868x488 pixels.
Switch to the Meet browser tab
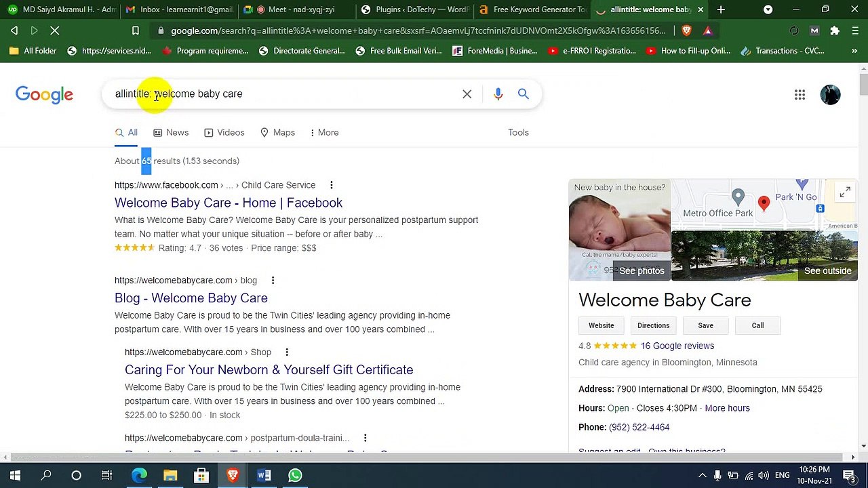coord(296,9)
